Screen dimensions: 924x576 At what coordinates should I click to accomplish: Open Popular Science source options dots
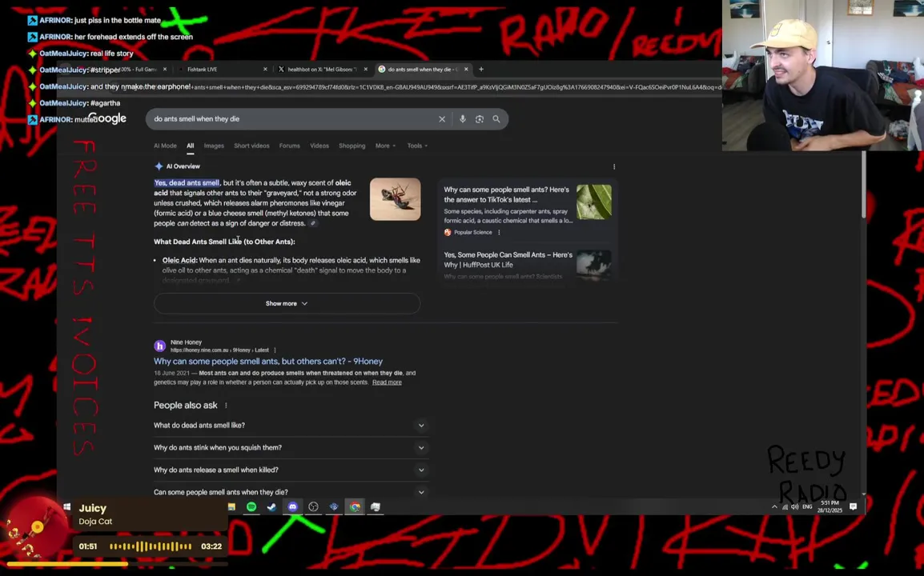(499, 232)
